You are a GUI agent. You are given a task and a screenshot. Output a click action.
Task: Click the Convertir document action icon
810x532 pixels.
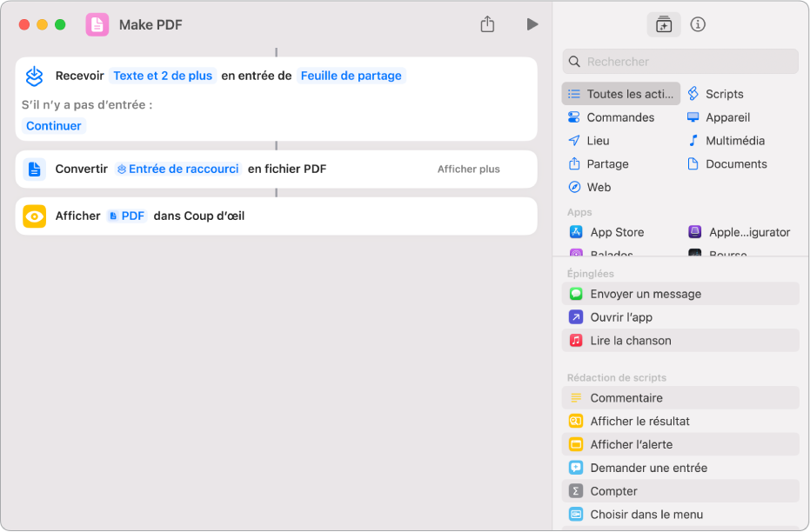(x=35, y=170)
